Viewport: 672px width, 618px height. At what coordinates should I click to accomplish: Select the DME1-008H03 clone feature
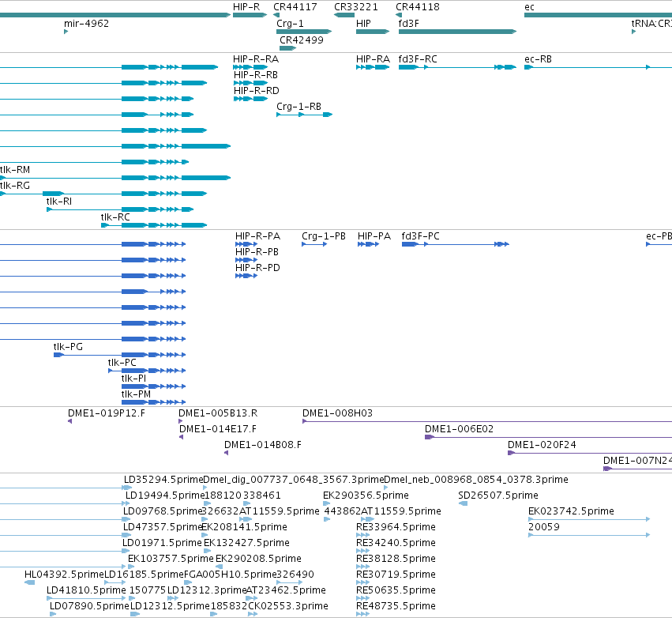coord(487,421)
